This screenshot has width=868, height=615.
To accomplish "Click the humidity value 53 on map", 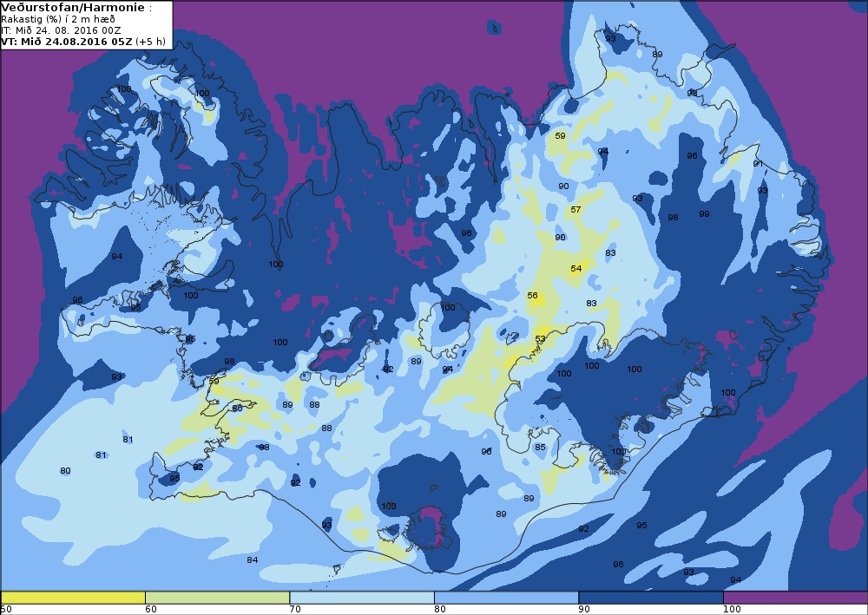I will [540, 338].
